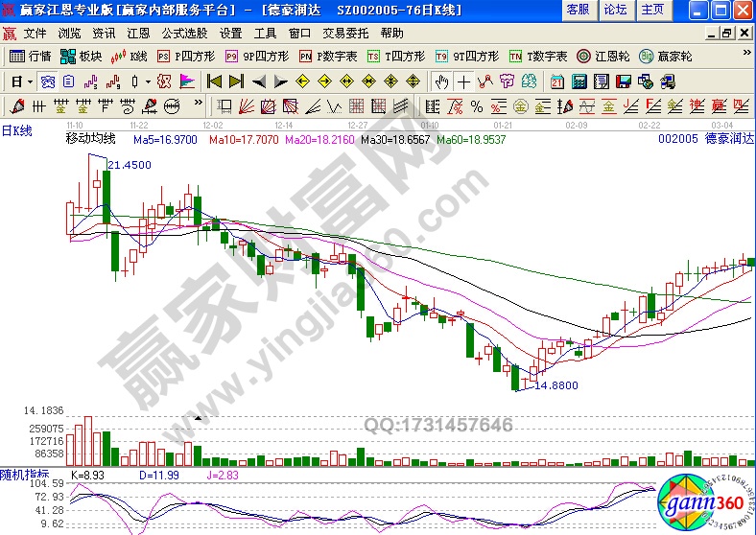Image resolution: width=756 pixels, height=535 pixels.
Task: Open the 日 period dropdown arrow
Action: [30, 81]
